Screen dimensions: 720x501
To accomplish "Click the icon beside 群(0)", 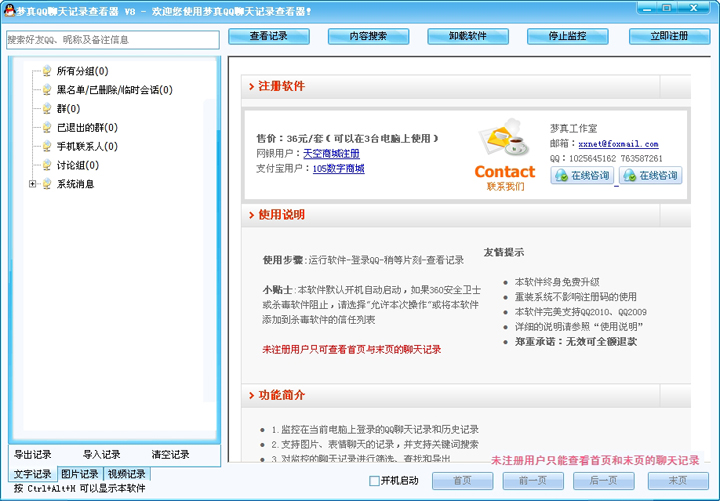I will tap(47, 108).
